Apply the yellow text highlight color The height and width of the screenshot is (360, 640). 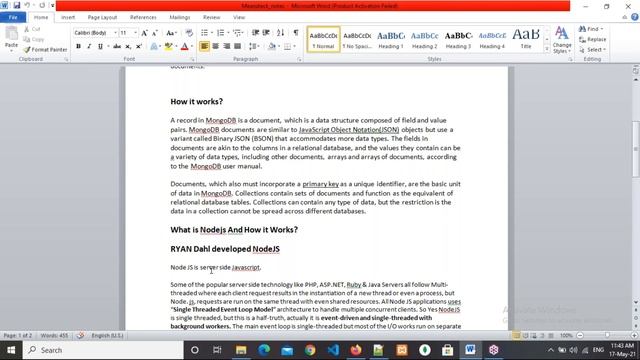(x=168, y=47)
